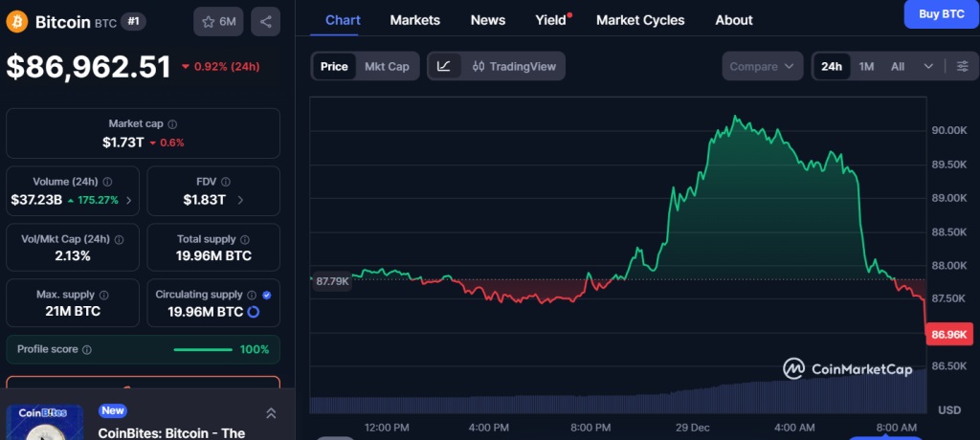Click the 90.00K axis label
Viewport: 980px width, 440px height.
948,131
